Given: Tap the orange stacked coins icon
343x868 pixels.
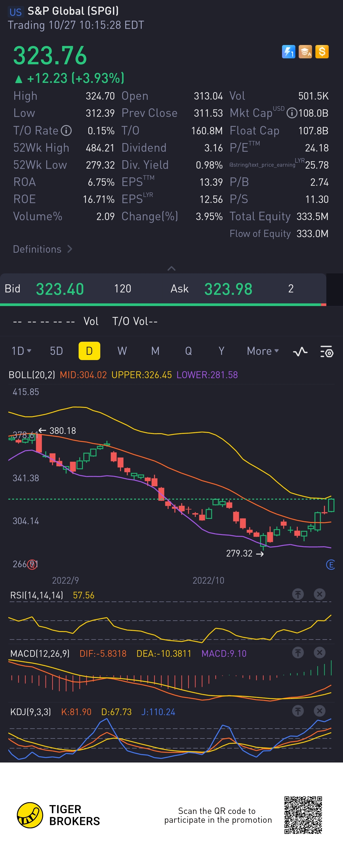Looking at the screenshot, I should (x=305, y=52).
